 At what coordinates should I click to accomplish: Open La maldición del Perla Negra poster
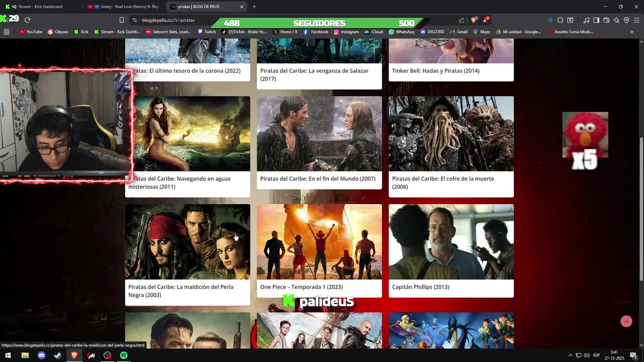tap(188, 242)
